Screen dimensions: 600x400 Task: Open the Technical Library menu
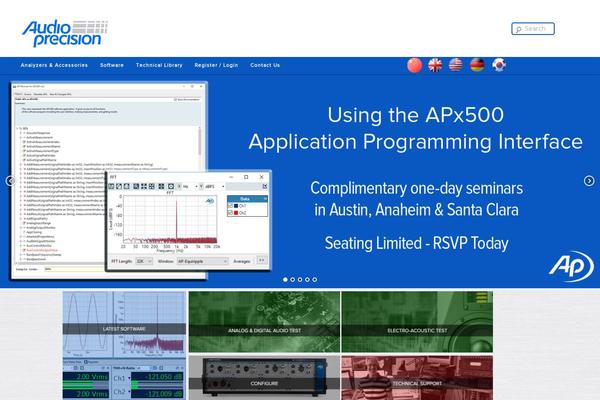159,65
